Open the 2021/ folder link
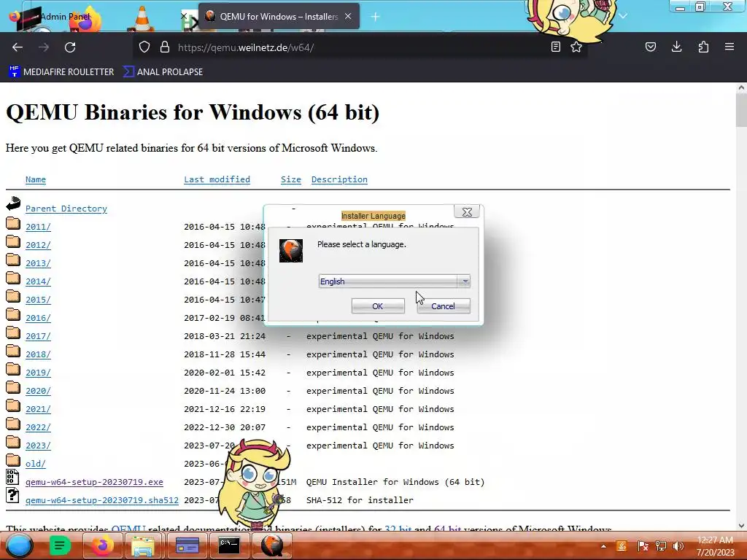Image resolution: width=747 pixels, height=560 pixels. (38, 409)
